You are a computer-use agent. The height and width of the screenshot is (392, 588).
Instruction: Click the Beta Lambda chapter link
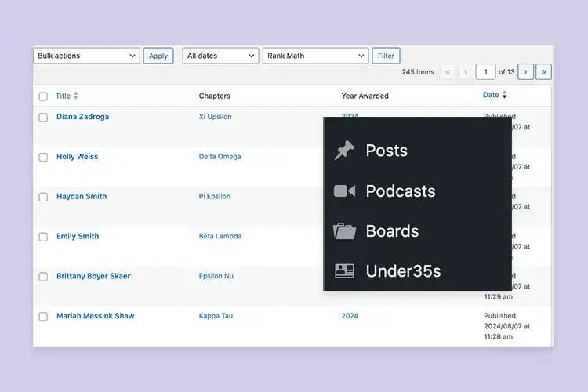220,236
